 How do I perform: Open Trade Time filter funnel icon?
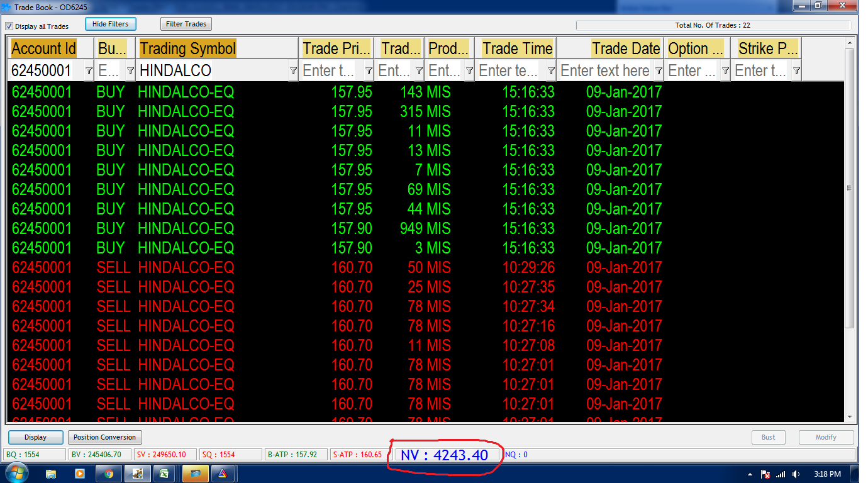[x=551, y=70]
